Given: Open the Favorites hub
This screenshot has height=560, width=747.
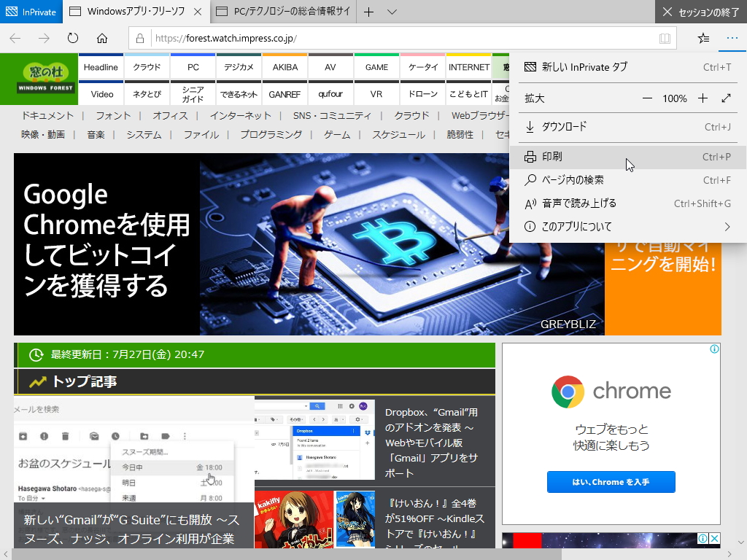Looking at the screenshot, I should pyautogui.click(x=703, y=39).
